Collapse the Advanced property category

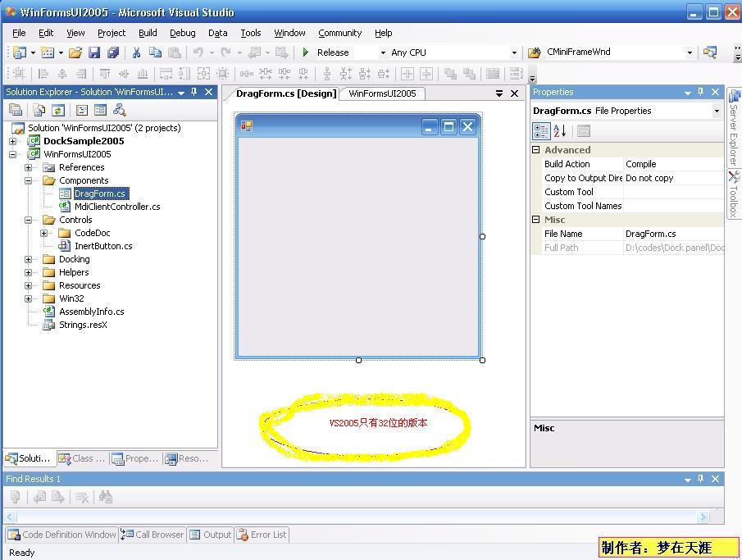click(536, 150)
